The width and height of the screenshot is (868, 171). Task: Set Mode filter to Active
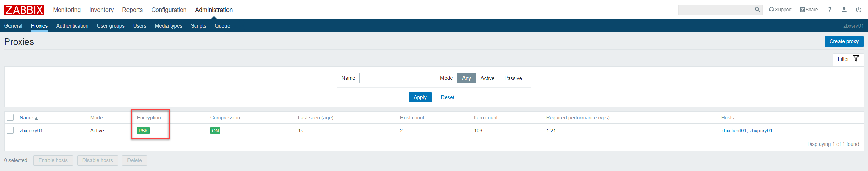487,78
